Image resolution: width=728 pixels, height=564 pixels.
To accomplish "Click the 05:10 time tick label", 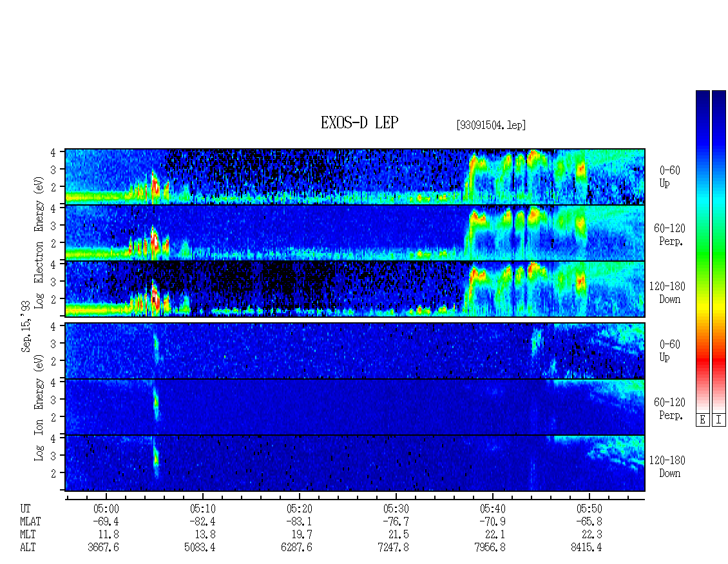I will [x=203, y=509].
